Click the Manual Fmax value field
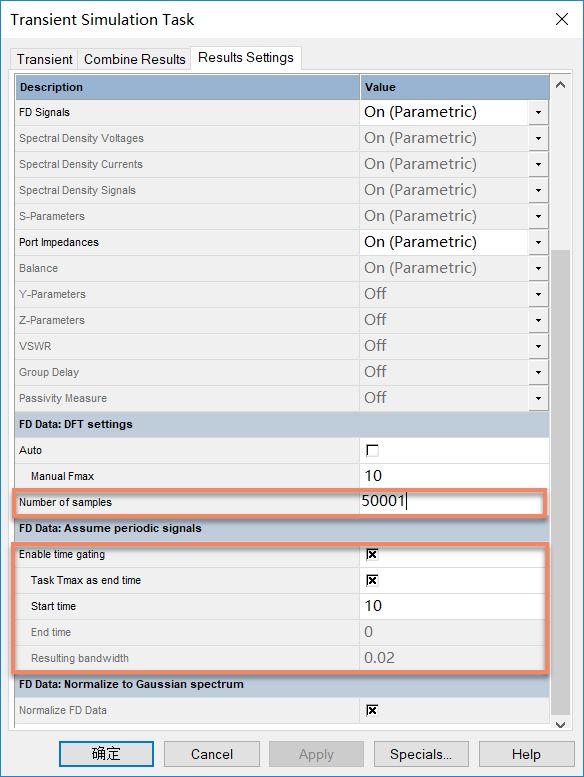Viewport: 584px width, 777px height. 454,476
